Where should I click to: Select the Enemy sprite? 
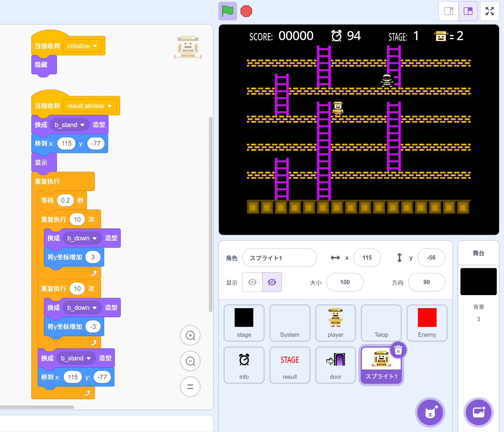pos(427,323)
